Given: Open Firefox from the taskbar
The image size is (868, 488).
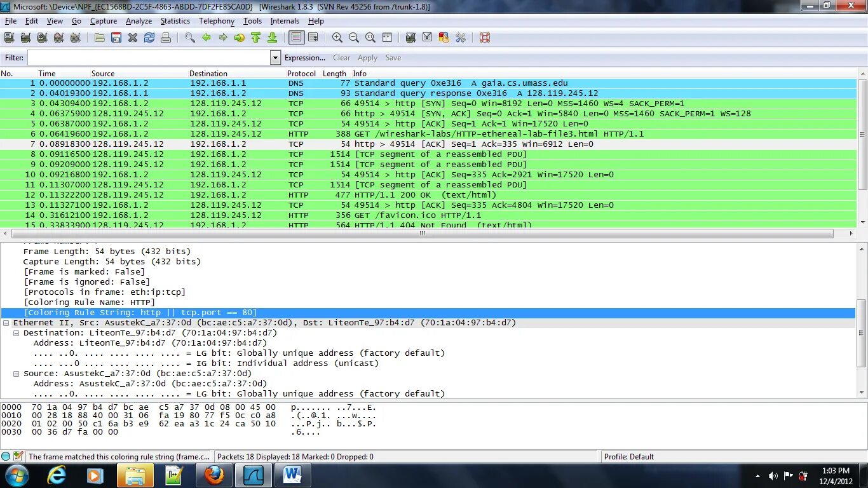Looking at the screenshot, I should coord(214,475).
